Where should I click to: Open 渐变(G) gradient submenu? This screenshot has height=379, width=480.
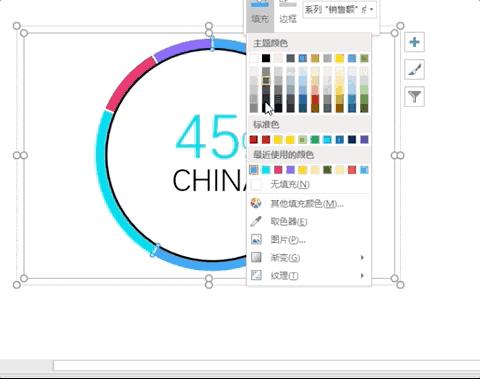click(309, 257)
